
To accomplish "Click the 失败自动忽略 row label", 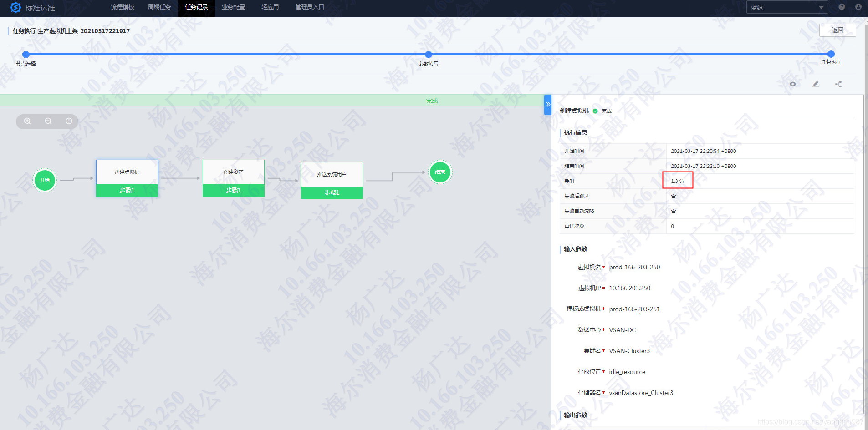I will (579, 211).
